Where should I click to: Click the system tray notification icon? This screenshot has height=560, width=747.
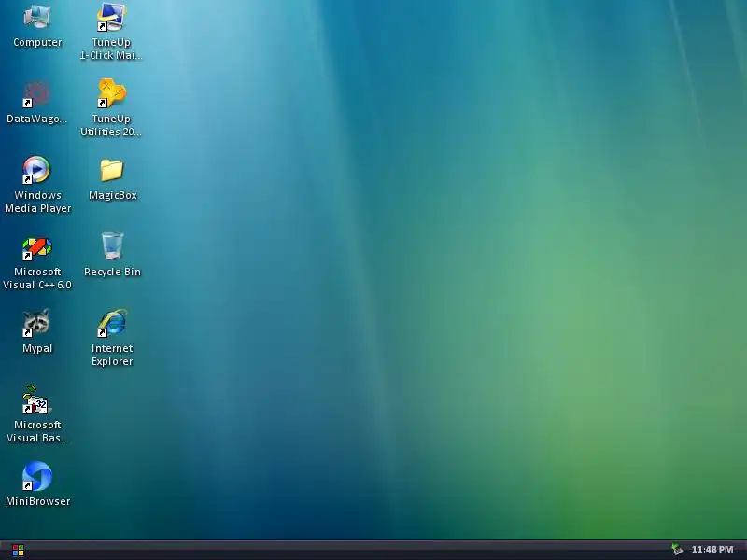click(676, 550)
